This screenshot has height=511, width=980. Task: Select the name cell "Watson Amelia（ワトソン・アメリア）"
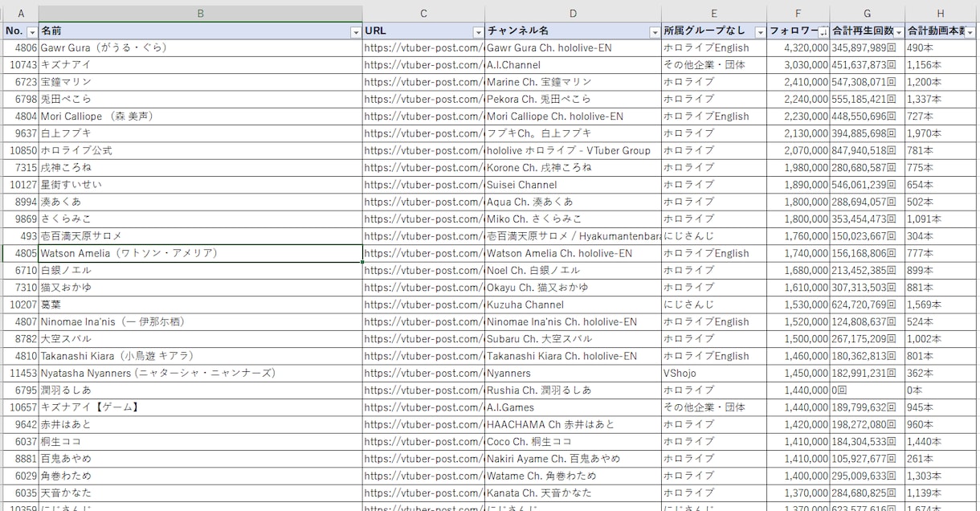click(201, 253)
